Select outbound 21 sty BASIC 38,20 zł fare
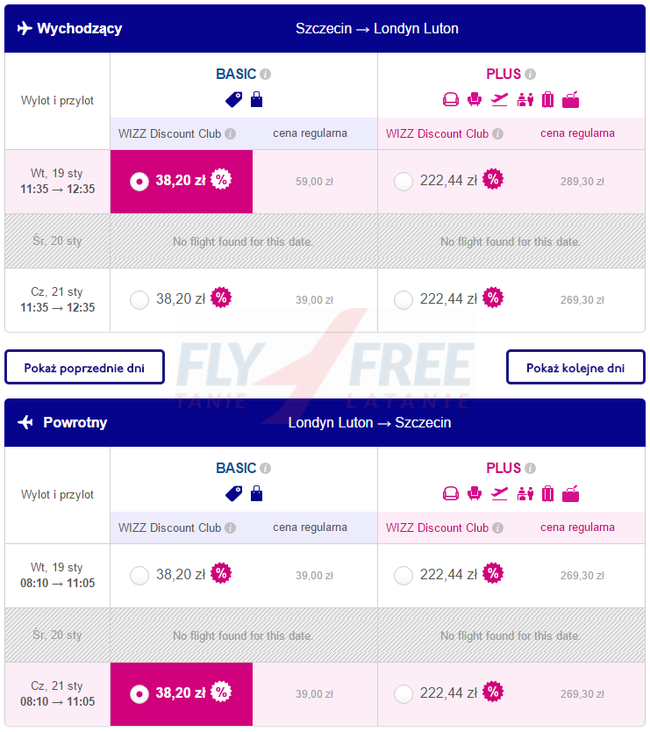 [140, 299]
